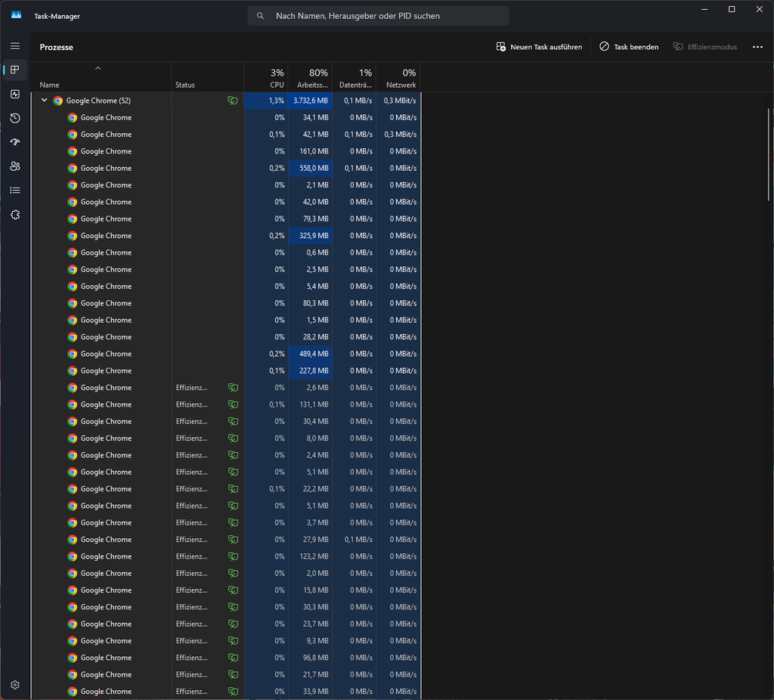Open the Performance sidebar icon
Screen dimensions: 774x700
click(x=15, y=94)
